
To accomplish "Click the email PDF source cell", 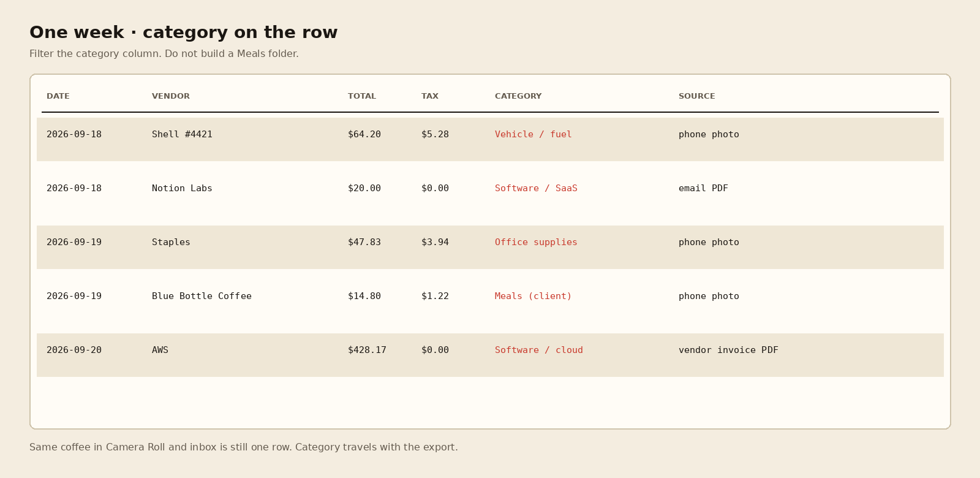I will point(703,188).
